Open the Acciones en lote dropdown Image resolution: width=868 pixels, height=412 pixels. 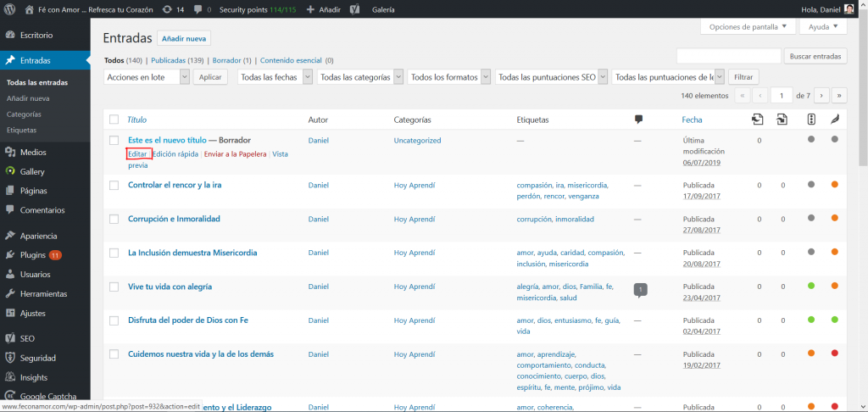147,77
